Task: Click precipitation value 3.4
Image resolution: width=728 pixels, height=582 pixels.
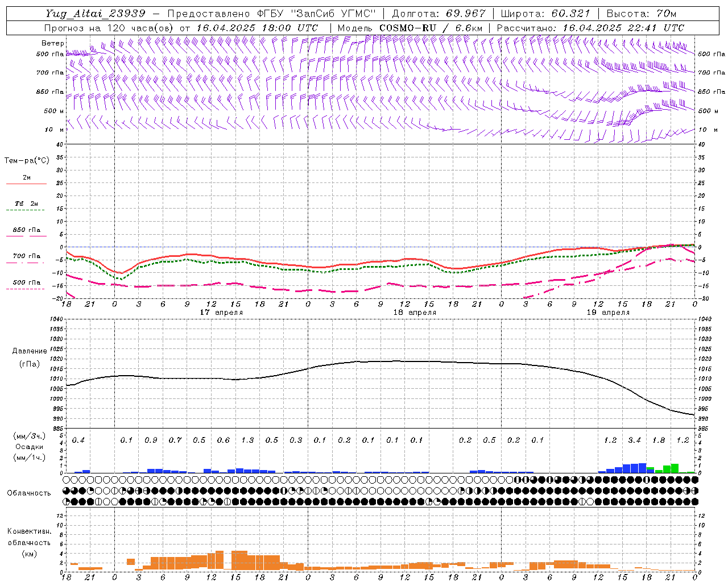Action: click(x=634, y=440)
